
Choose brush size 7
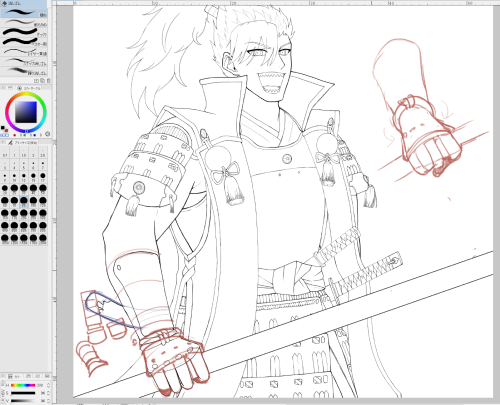tap(43, 165)
